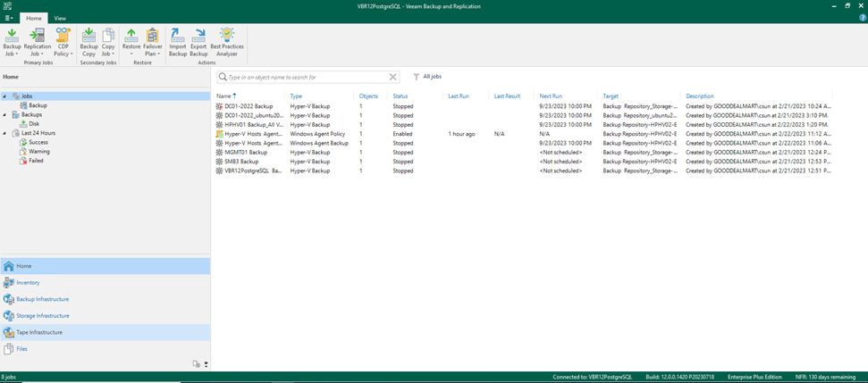
Task: Click the navigation pane options icon at bottom
Action: [x=206, y=364]
